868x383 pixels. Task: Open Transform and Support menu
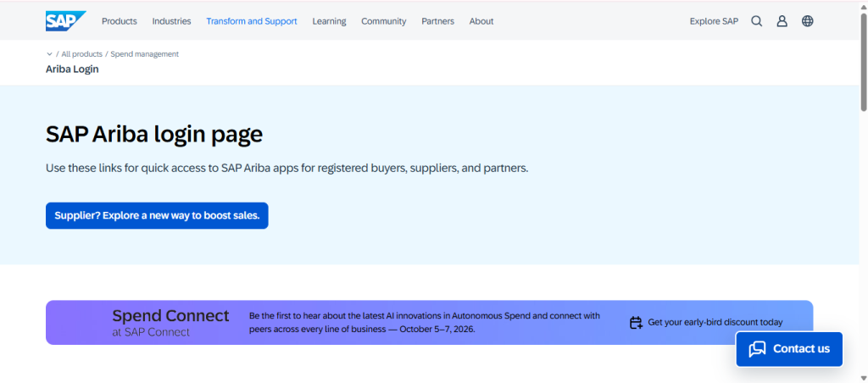252,21
